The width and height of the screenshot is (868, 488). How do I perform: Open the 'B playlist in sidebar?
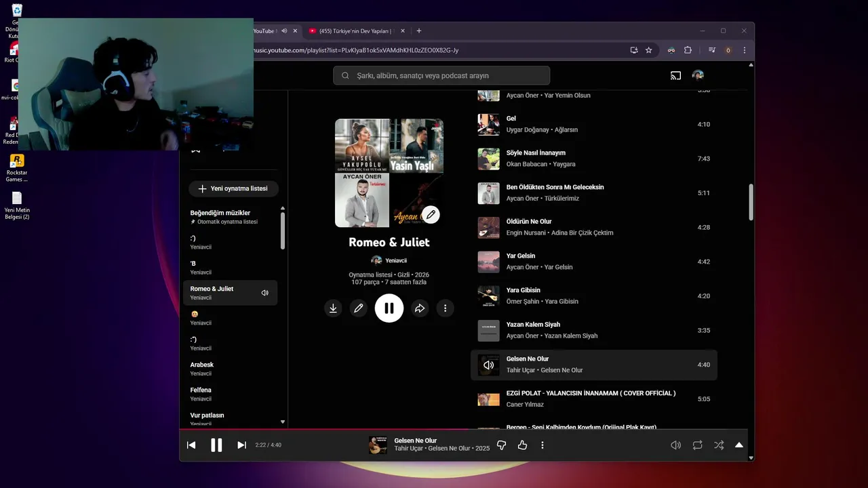click(230, 268)
